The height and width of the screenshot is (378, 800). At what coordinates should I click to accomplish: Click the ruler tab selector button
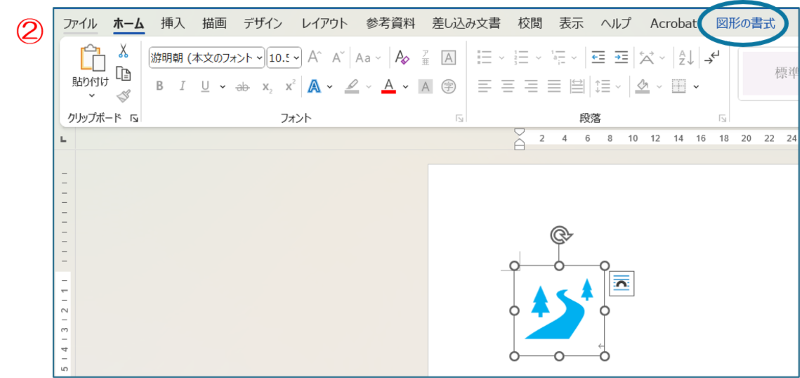point(64,139)
